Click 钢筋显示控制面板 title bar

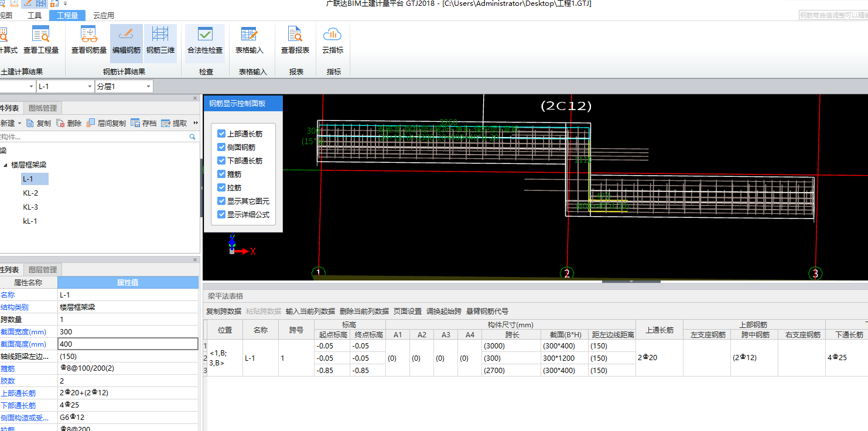(243, 104)
